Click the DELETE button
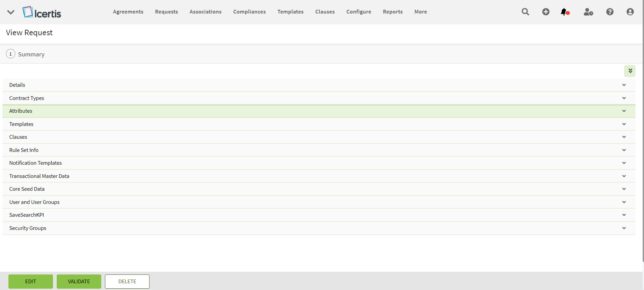The image size is (644, 290). [x=127, y=282]
